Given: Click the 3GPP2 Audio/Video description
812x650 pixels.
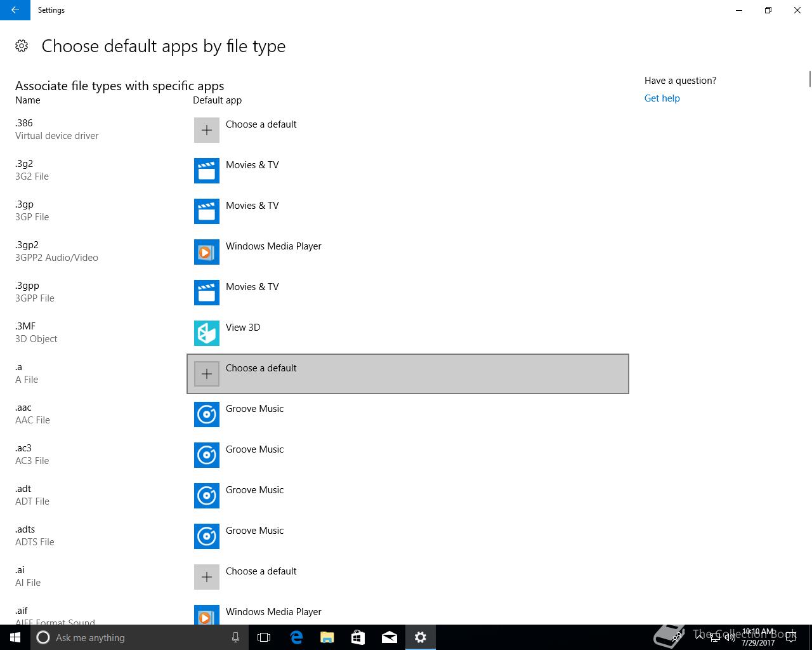Looking at the screenshot, I should (x=56, y=258).
